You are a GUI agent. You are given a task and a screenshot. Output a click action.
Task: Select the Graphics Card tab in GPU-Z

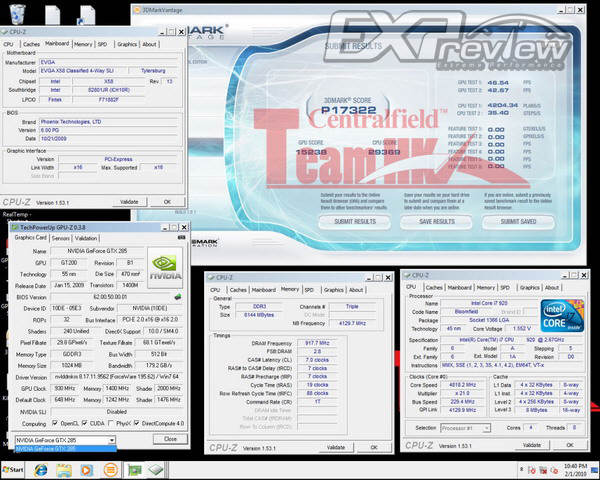pos(31,237)
